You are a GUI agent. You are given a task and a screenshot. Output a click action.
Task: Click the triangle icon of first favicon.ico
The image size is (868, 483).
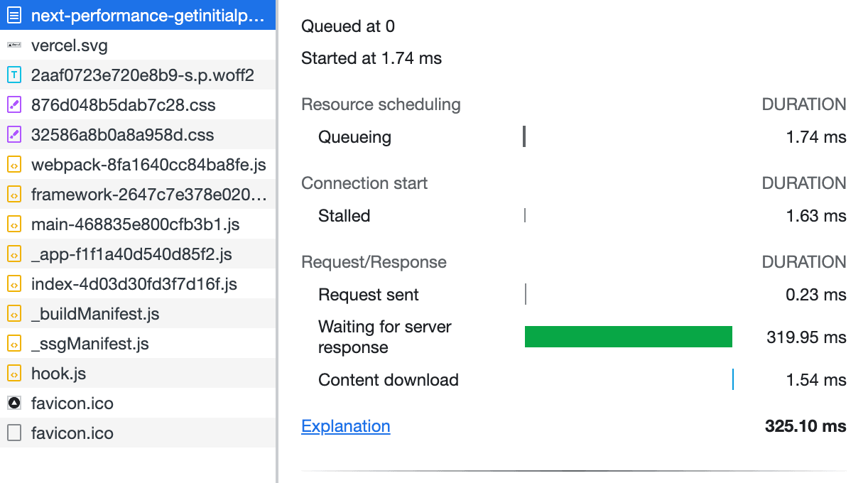[x=14, y=403]
